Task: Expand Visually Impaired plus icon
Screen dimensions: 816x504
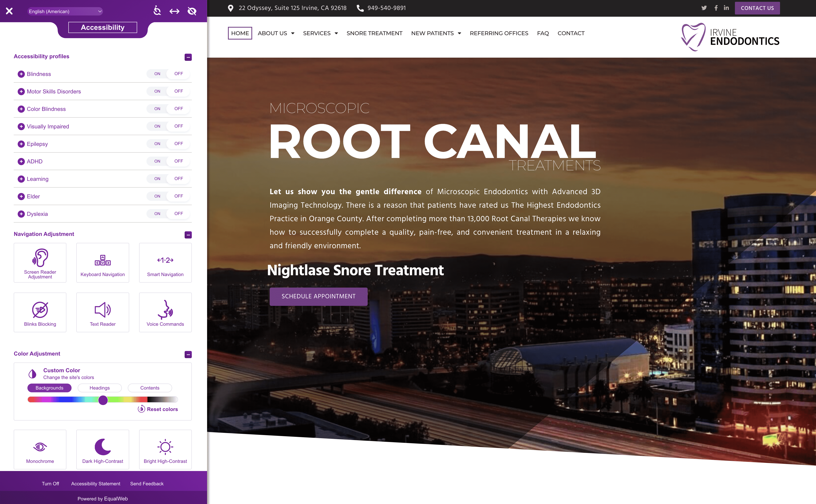Action: coord(21,126)
